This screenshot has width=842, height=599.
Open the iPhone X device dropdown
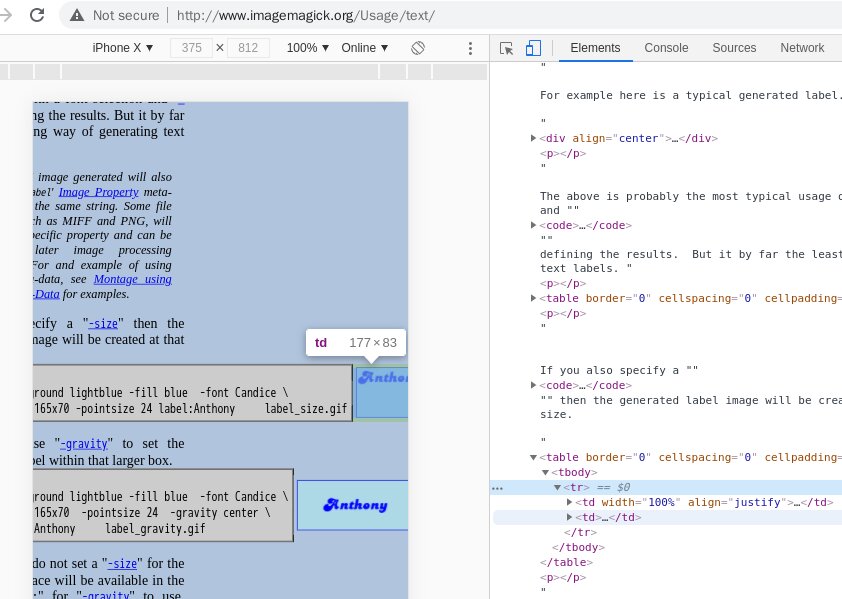click(122, 48)
